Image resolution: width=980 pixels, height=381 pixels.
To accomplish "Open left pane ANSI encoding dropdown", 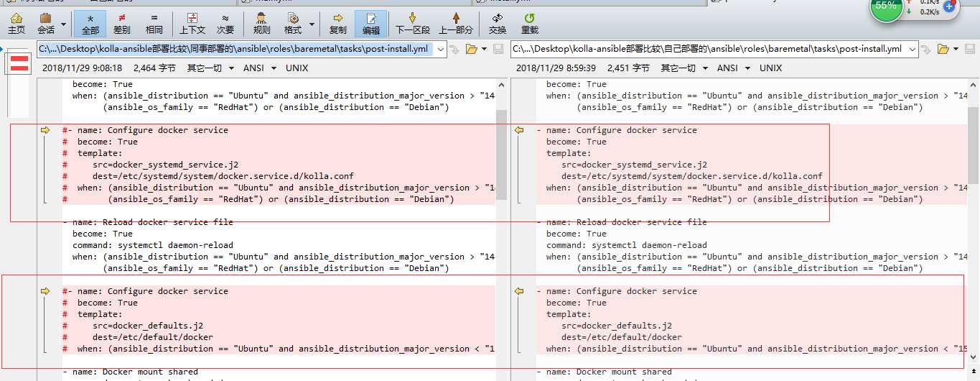I will pyautogui.click(x=260, y=68).
